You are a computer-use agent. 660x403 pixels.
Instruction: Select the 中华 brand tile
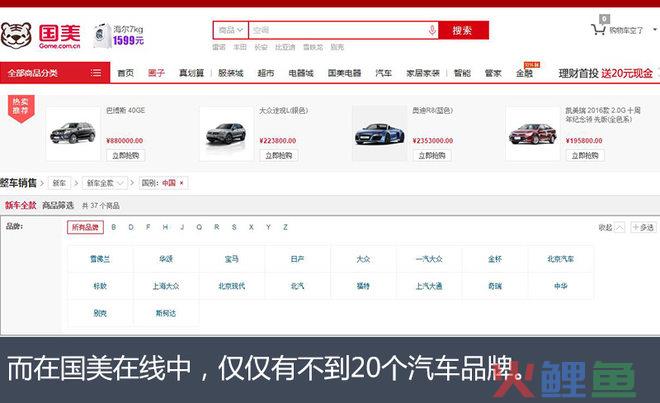pos(561,286)
